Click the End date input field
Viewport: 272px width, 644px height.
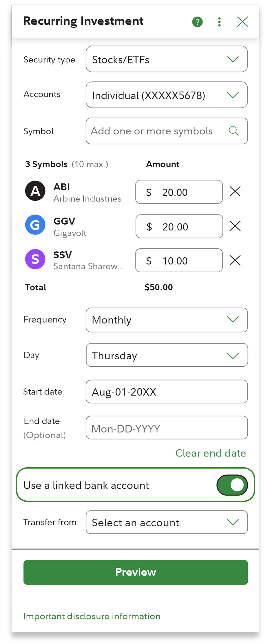tap(167, 428)
